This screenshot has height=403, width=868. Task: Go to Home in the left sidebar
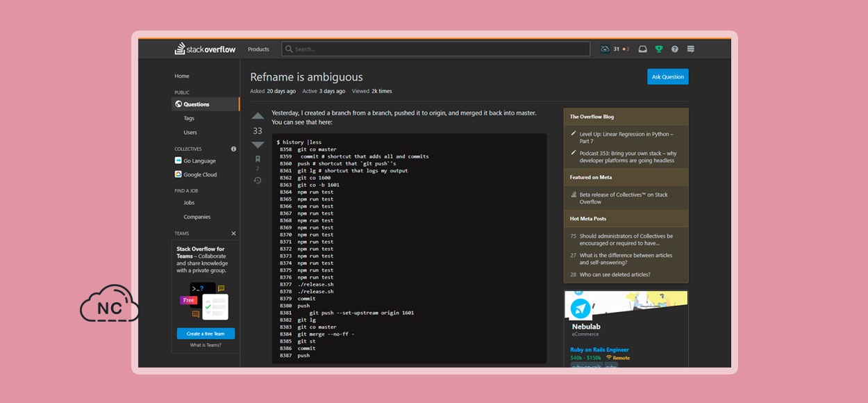click(x=182, y=76)
